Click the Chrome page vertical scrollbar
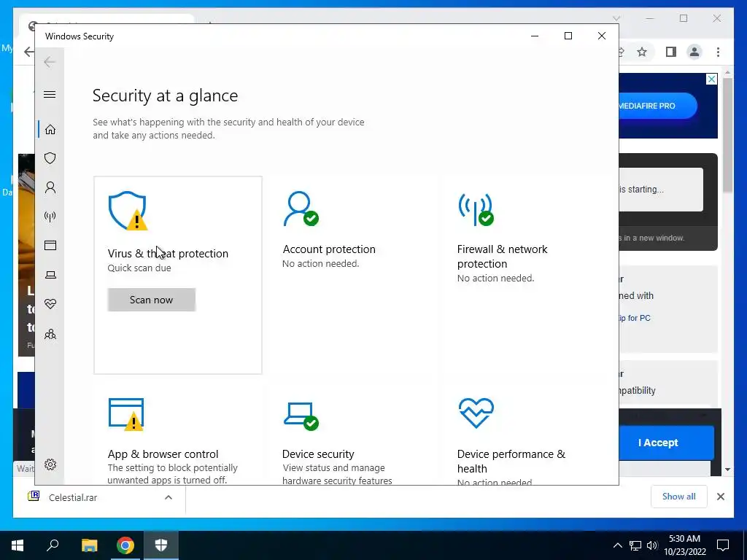747x560 pixels. point(727,136)
